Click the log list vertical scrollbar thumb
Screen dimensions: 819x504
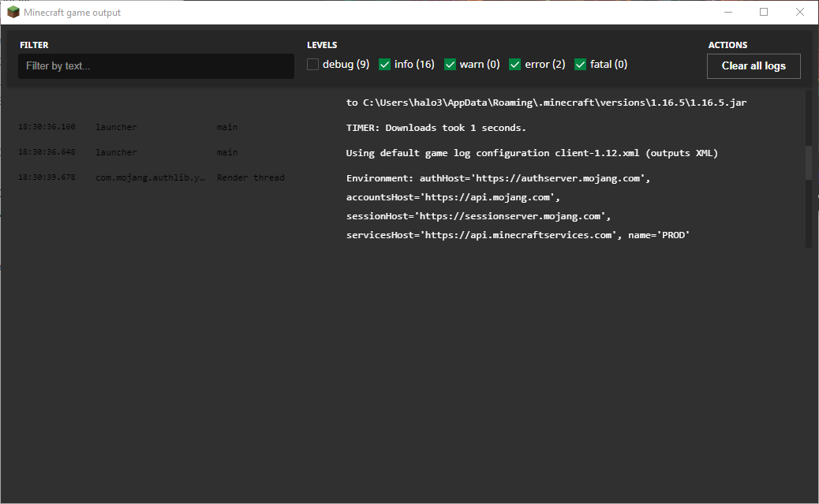[x=808, y=162]
